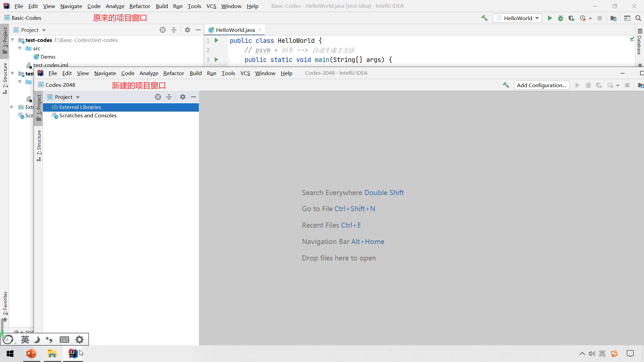Open Search Everywhere magnifier icon

tap(638, 18)
